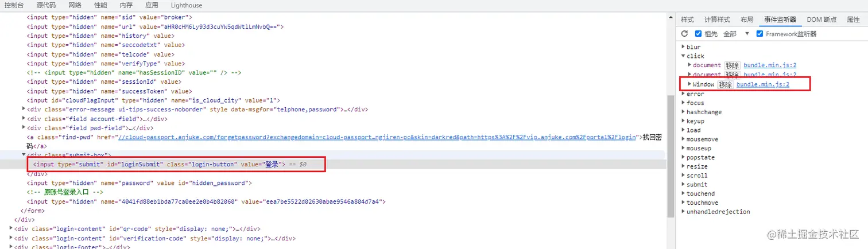Switch to the 样式 sidebar tab
The width and height of the screenshot is (868, 249).
(x=687, y=20)
